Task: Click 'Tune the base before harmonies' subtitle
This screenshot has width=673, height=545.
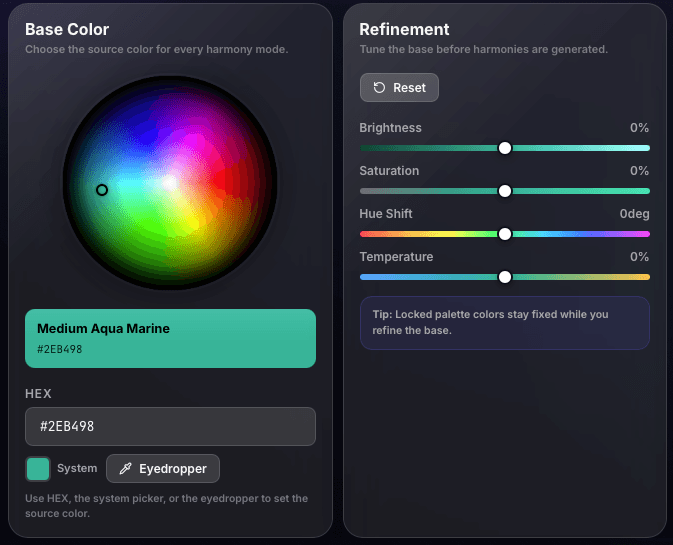Action: [484, 49]
